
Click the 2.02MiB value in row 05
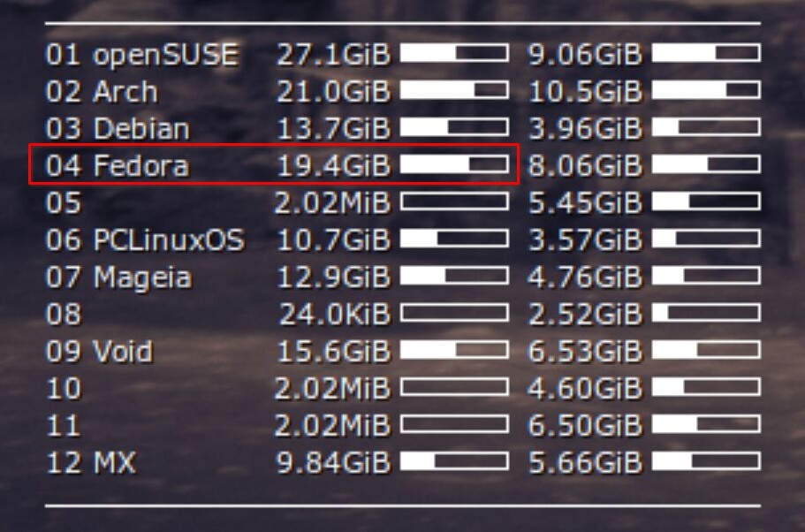tap(332, 203)
